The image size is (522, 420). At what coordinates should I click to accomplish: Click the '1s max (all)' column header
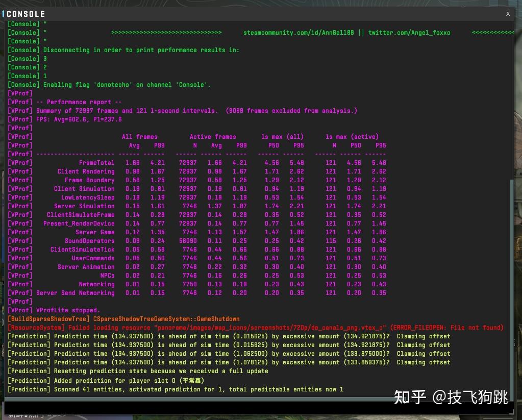(x=282, y=137)
